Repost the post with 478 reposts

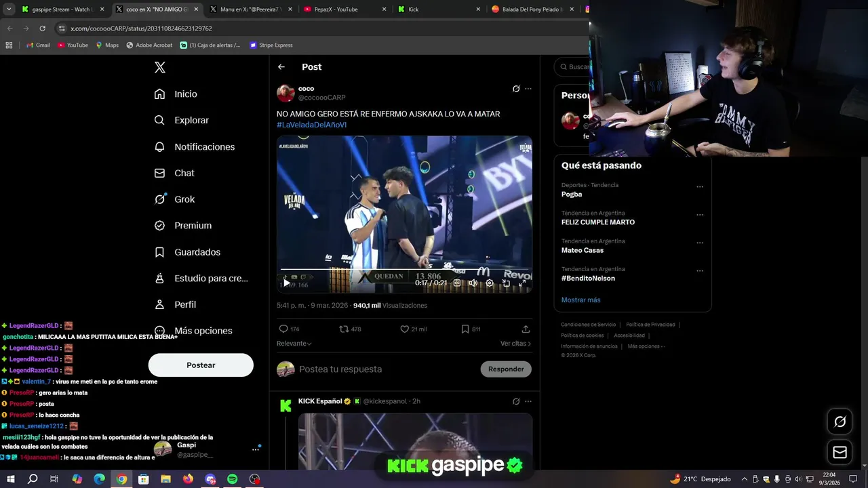(x=350, y=329)
